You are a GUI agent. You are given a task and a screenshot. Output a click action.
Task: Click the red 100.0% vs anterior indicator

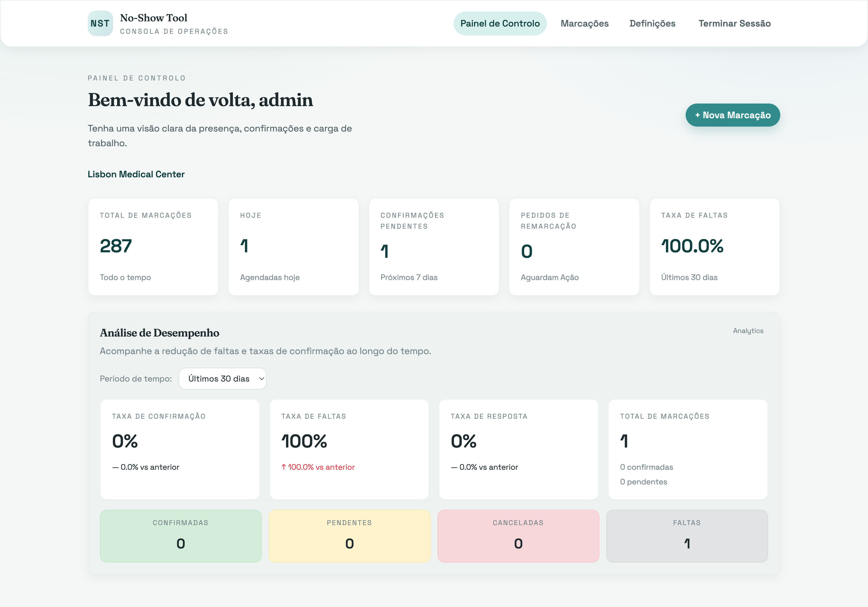317,467
